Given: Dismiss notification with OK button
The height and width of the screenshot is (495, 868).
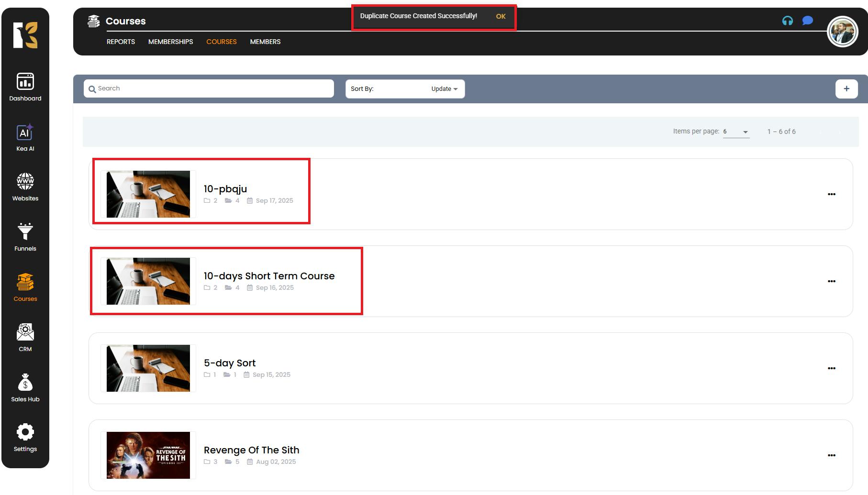Looking at the screenshot, I should [x=501, y=16].
